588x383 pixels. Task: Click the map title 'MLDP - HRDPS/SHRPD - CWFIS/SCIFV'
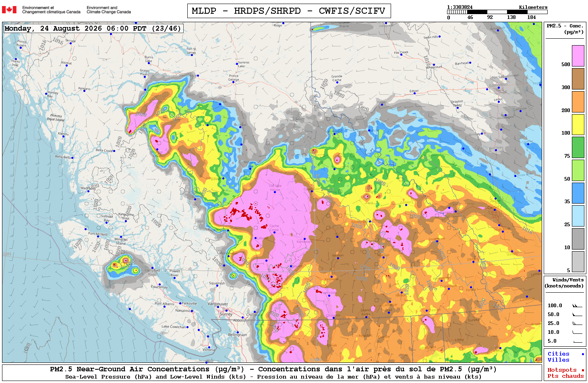click(289, 11)
